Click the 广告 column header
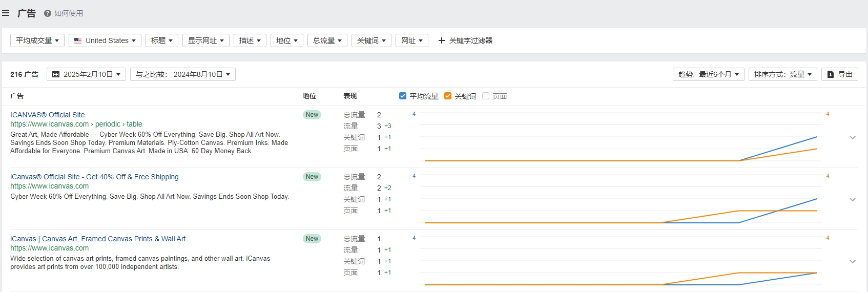 coord(17,96)
